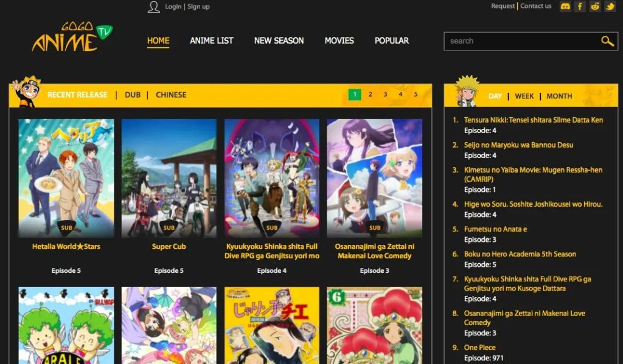Switch to the DUB tab
This screenshot has width=623, height=364.
coord(132,95)
